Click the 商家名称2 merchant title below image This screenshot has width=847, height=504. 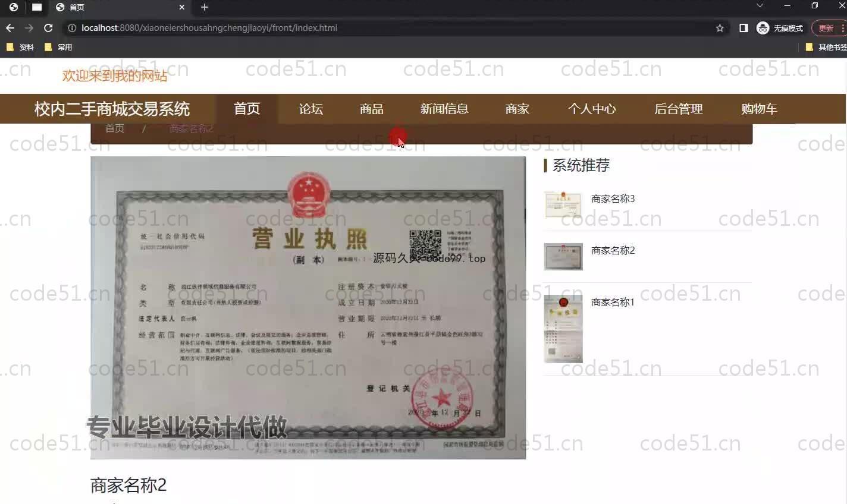point(128,485)
